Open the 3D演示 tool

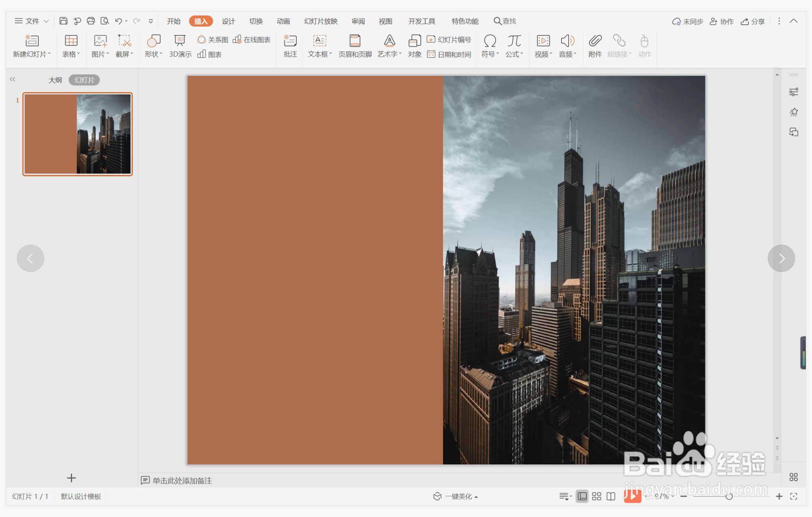click(x=180, y=46)
